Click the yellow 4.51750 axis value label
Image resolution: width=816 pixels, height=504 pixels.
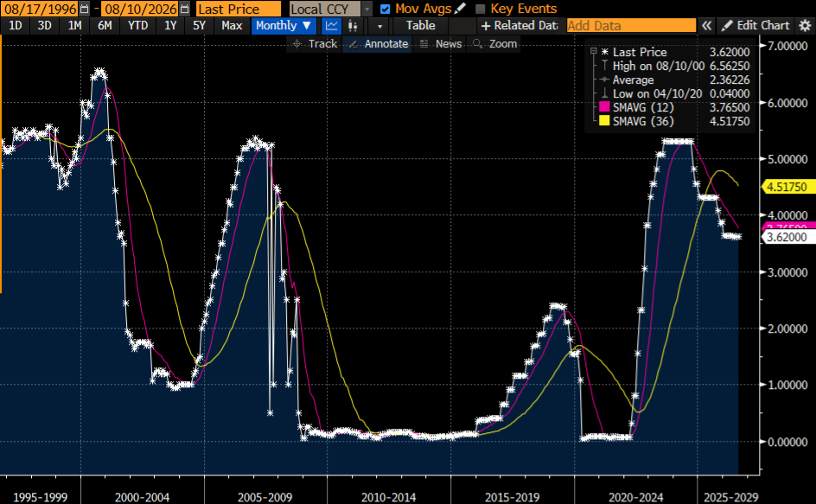pyautogui.click(x=787, y=187)
